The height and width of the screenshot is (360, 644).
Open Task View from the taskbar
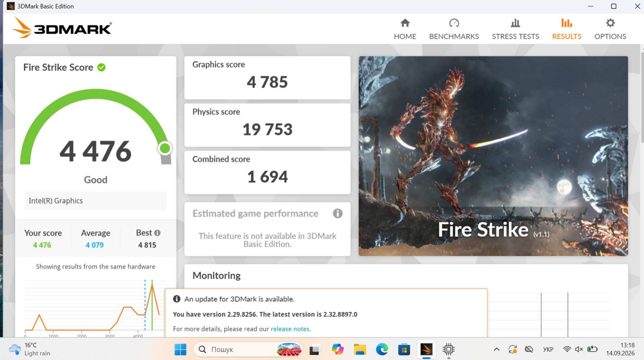(x=314, y=350)
